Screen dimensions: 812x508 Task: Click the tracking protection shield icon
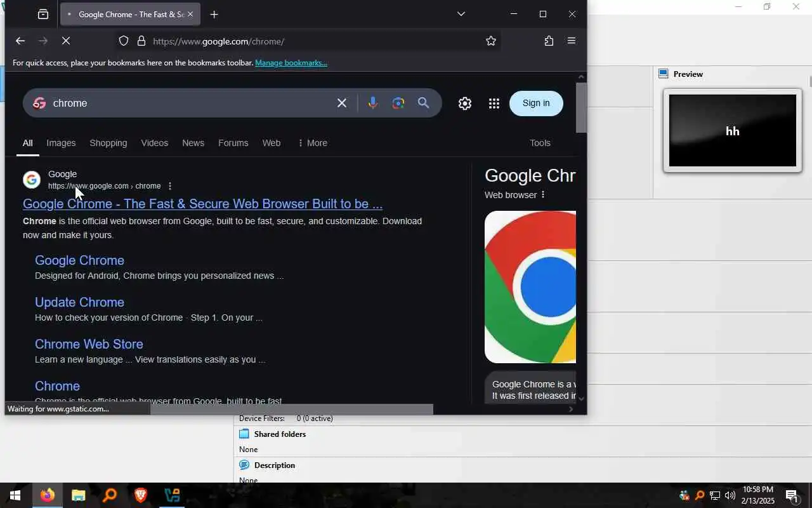(124, 41)
